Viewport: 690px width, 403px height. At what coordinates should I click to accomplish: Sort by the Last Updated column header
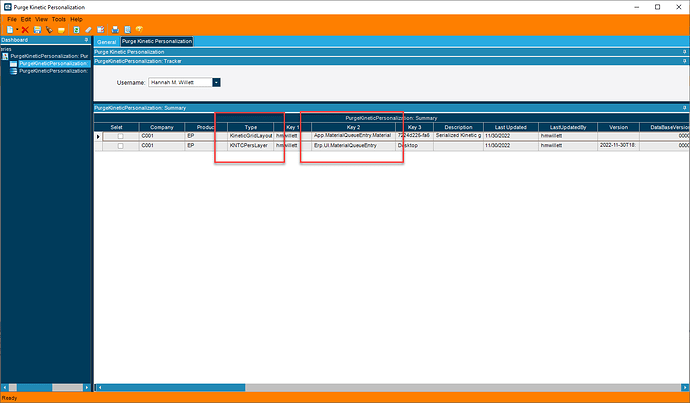[510, 127]
